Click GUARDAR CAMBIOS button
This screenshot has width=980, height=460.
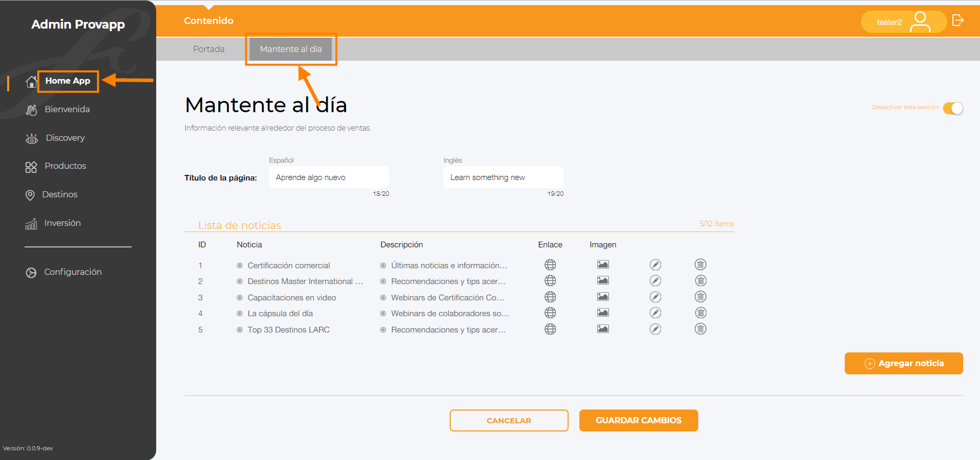(x=639, y=420)
